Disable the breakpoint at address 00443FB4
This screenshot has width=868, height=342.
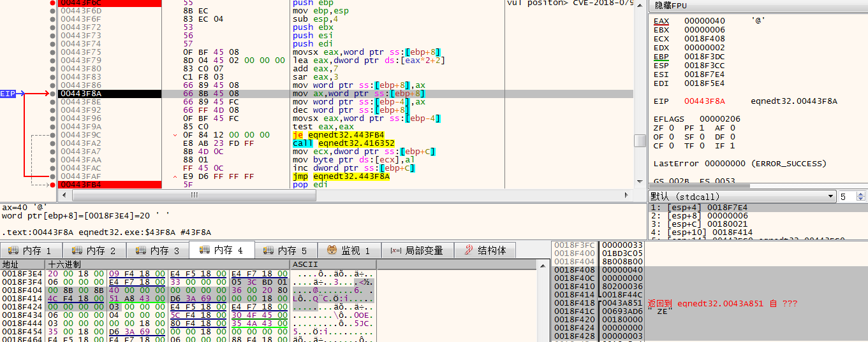[52, 185]
